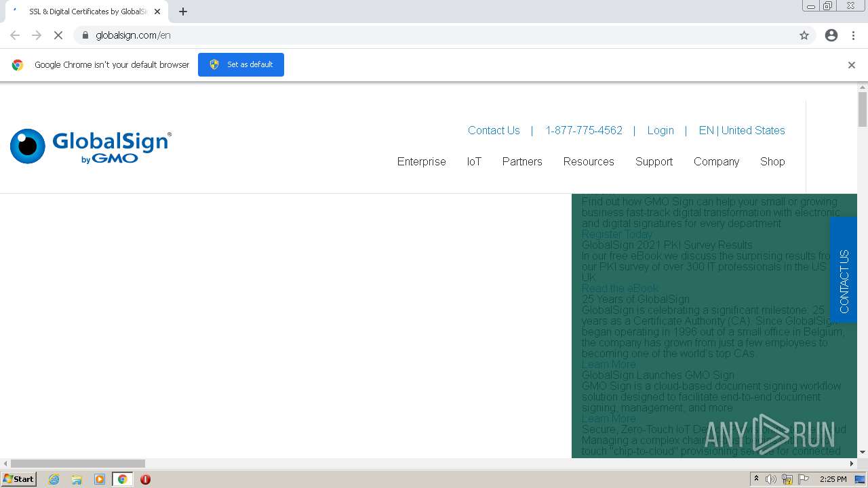The width and height of the screenshot is (868, 488).
Task: Click Learn More under GMO Sign launch
Action: click(609, 418)
